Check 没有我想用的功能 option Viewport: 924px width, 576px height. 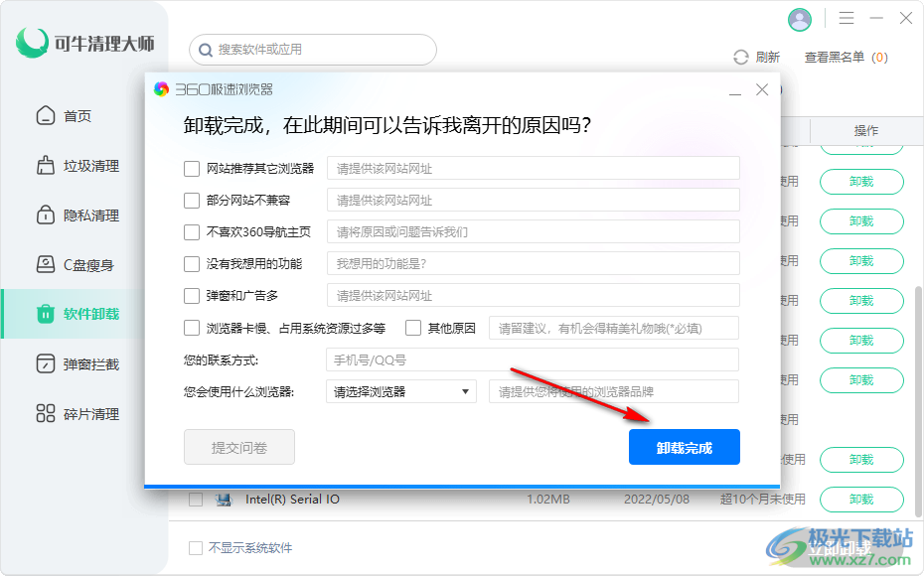(x=192, y=264)
